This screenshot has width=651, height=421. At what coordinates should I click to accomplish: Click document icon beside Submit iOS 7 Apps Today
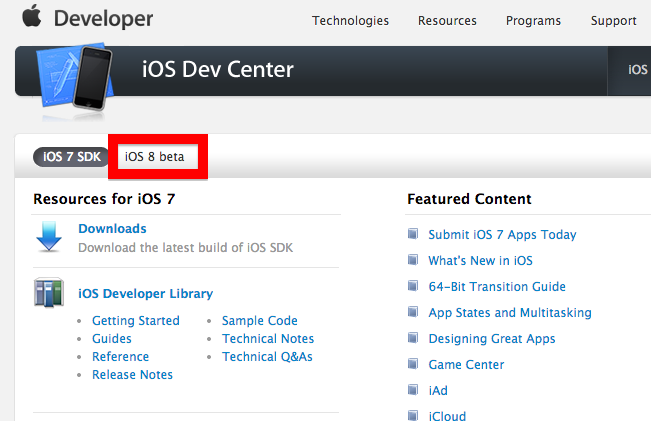(x=413, y=234)
